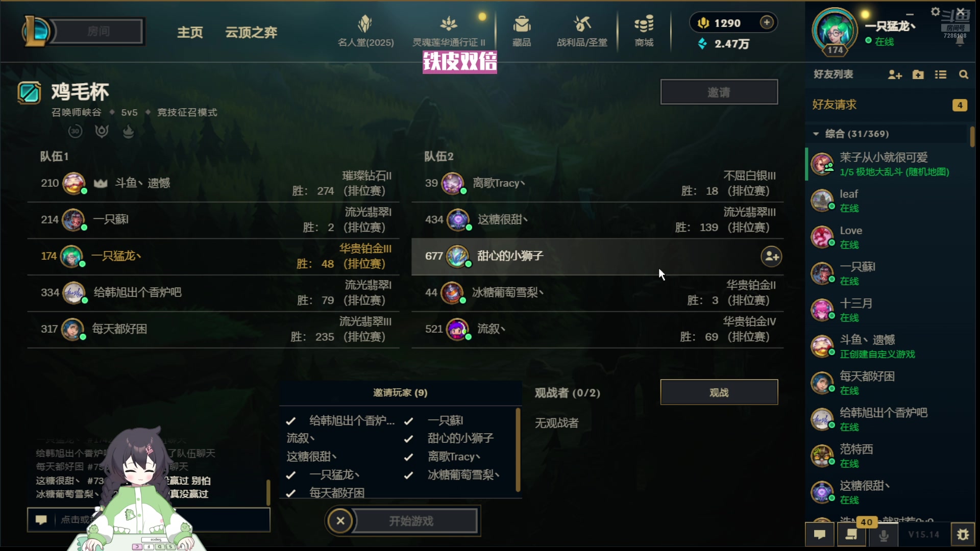Click the 邀请 invite button
Viewport: 980px width, 551px height.
click(719, 92)
